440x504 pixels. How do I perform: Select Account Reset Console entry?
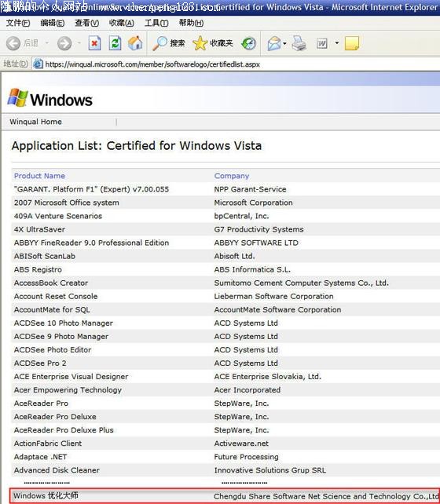coord(56,297)
